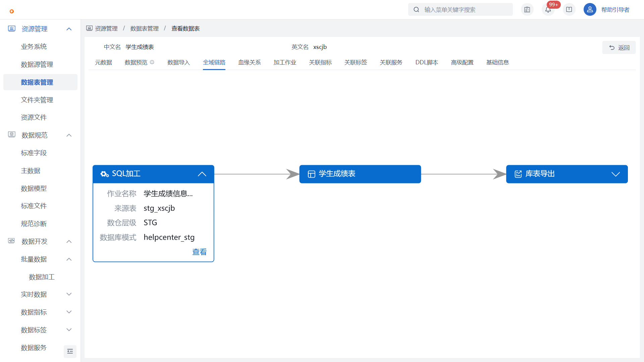Viewport: 644px width, 362px height.
Task: Open the help book icon in header
Action: click(569, 10)
